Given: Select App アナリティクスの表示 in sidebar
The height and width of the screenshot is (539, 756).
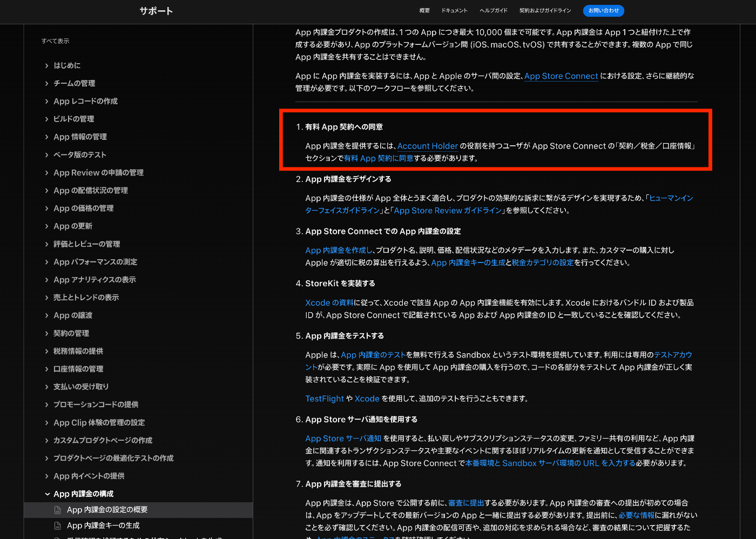Looking at the screenshot, I should pyautogui.click(x=94, y=280).
